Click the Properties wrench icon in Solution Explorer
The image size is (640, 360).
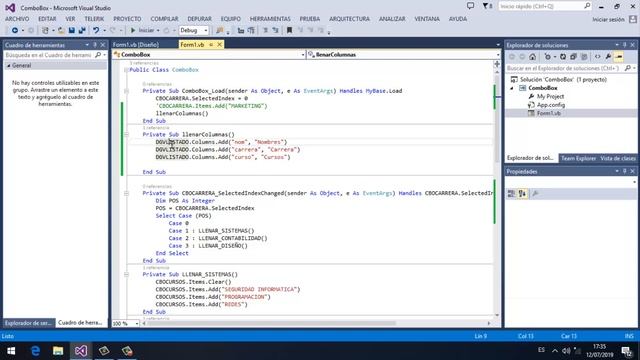pyautogui.click(x=608, y=57)
